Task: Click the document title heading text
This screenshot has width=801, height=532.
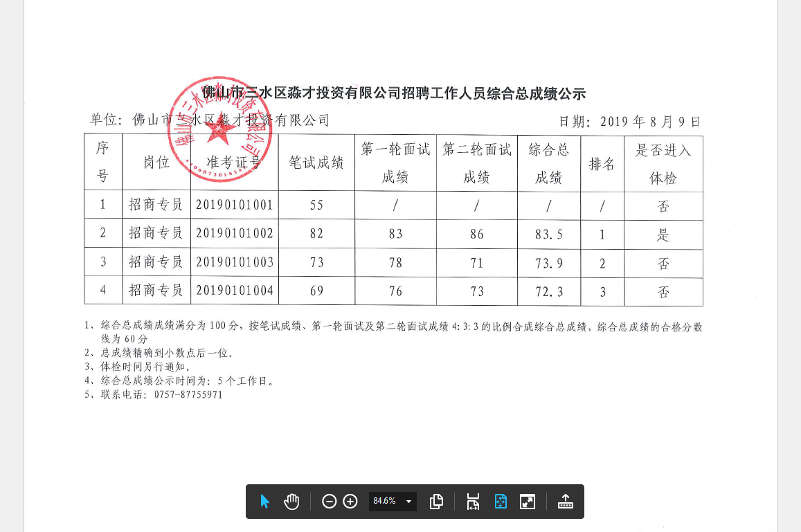Action: [393, 93]
